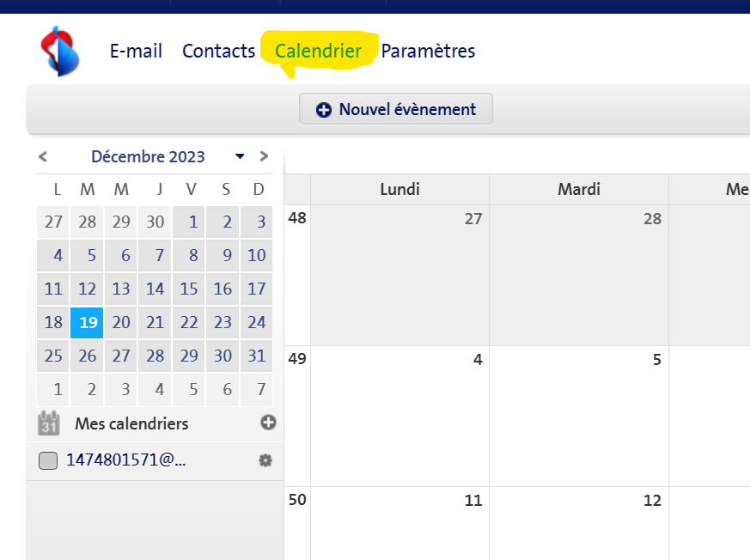Screen dimensions: 750x560
Task: Select the 31st in the mini calendar
Action: tap(257, 356)
